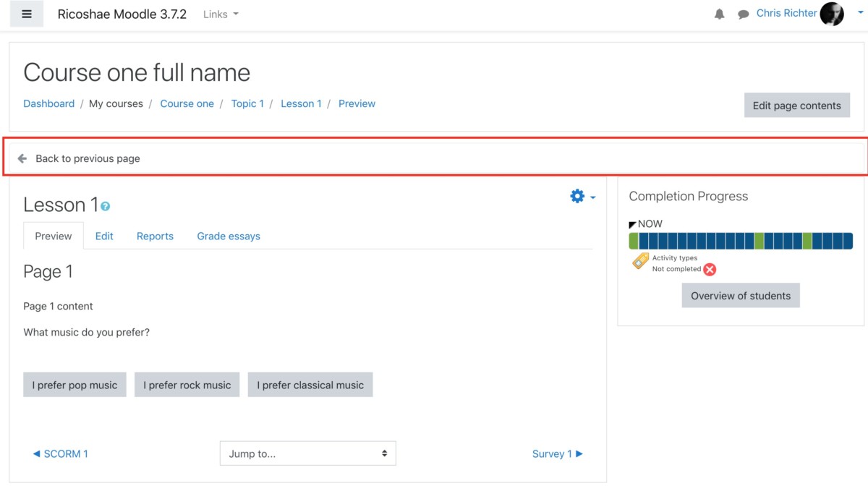Viewport: 868px width, 491px height.
Task: Expand the Links dropdown in navbar
Action: 221,14
